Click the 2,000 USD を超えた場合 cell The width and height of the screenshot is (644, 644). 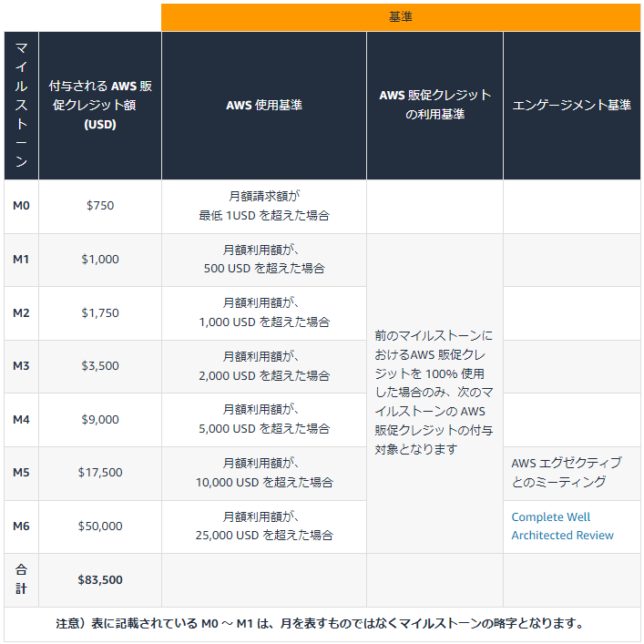click(x=264, y=366)
